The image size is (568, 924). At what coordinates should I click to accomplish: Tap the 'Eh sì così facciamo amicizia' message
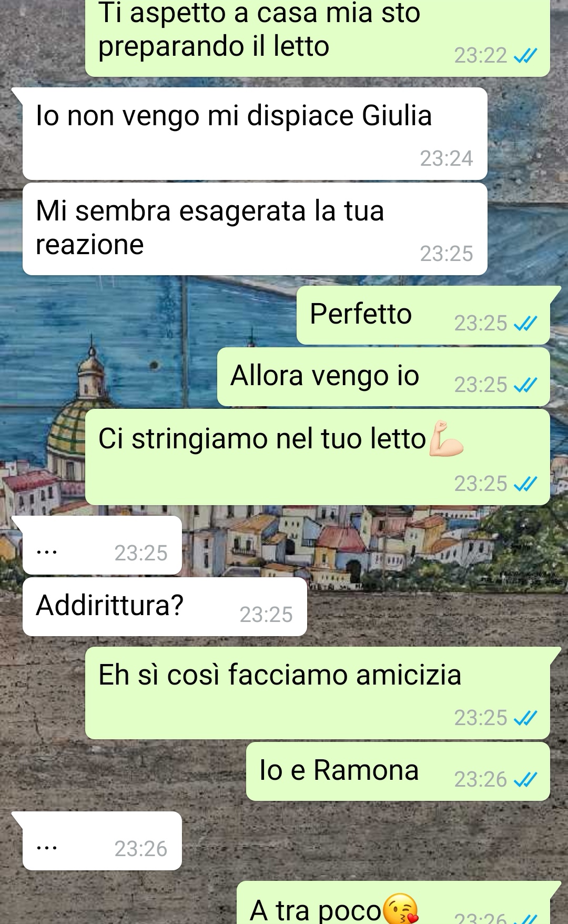pos(318,693)
